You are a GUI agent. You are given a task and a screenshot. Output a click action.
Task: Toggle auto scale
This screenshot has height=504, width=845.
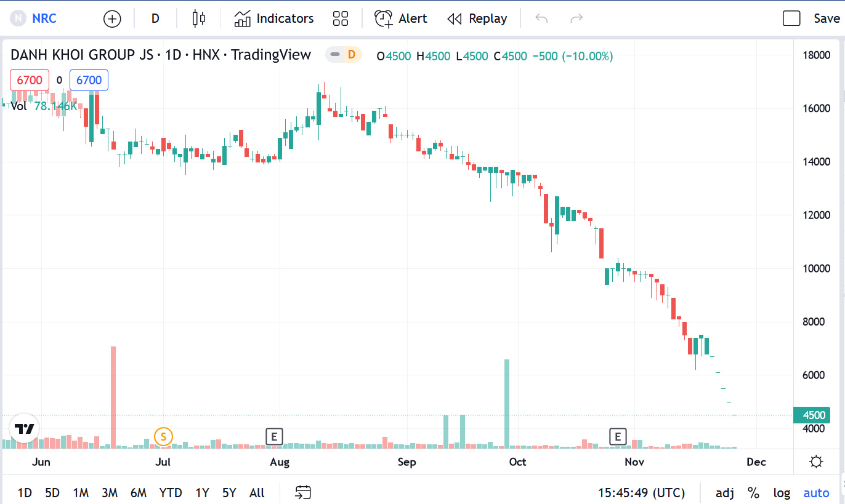[x=817, y=493]
